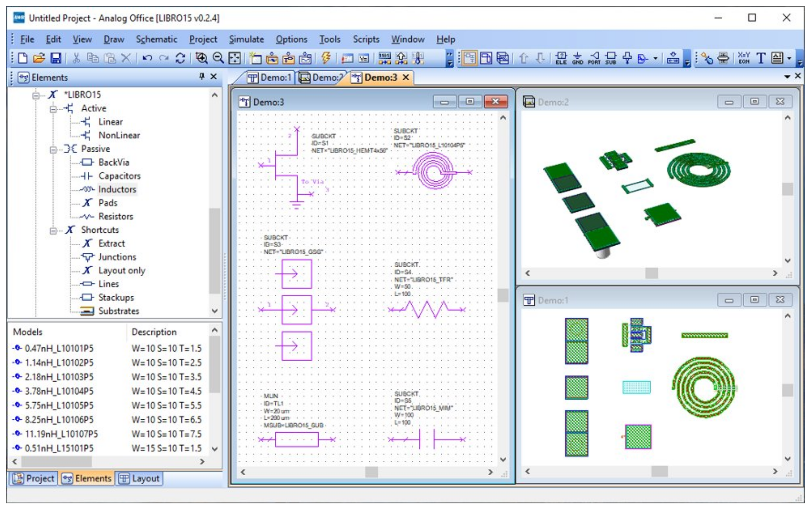Toggle the 3D layout view toolbar button
This screenshot has height=510, width=812.
[x=503, y=58]
